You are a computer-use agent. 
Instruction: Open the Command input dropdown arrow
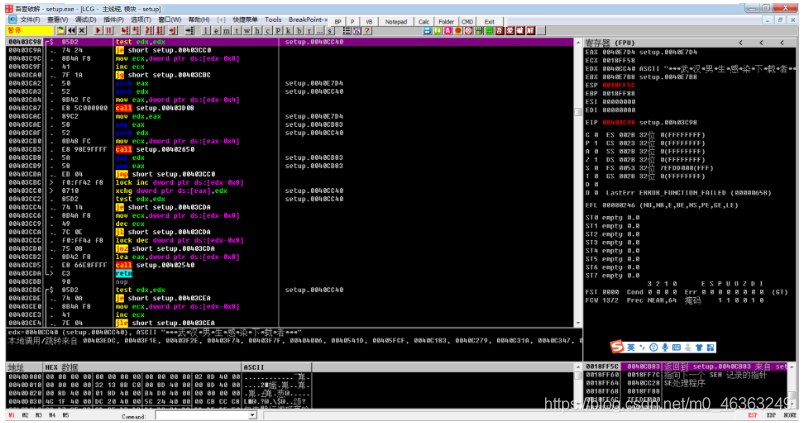(x=252, y=415)
